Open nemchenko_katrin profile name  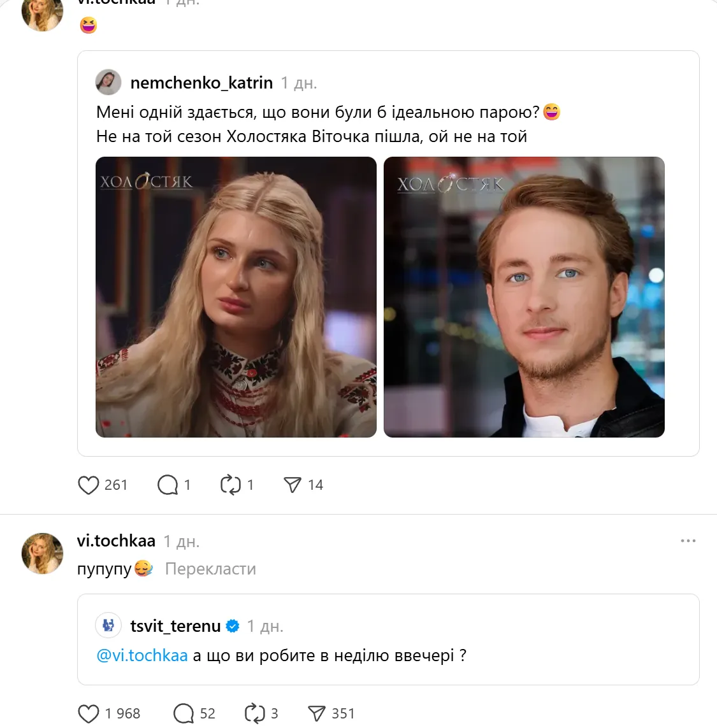coord(201,83)
